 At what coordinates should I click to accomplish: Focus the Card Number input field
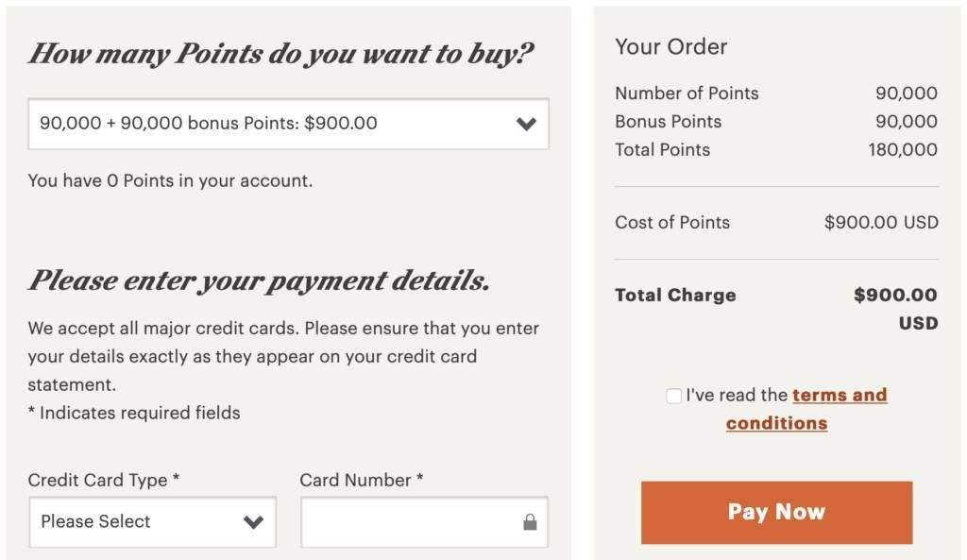coord(424,522)
